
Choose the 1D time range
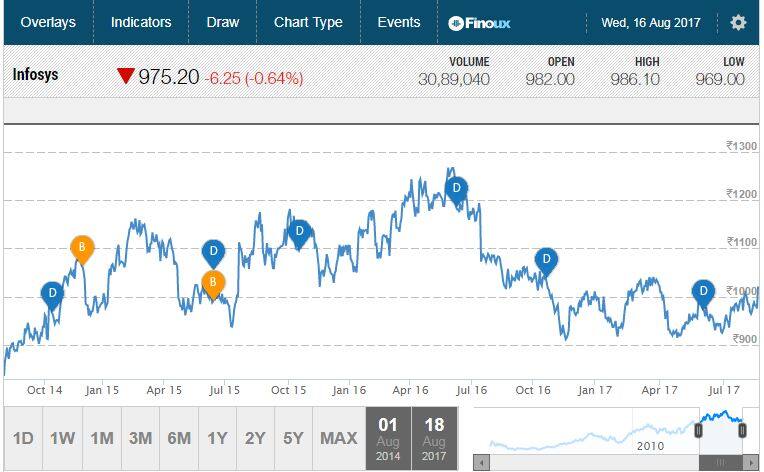pos(23,438)
